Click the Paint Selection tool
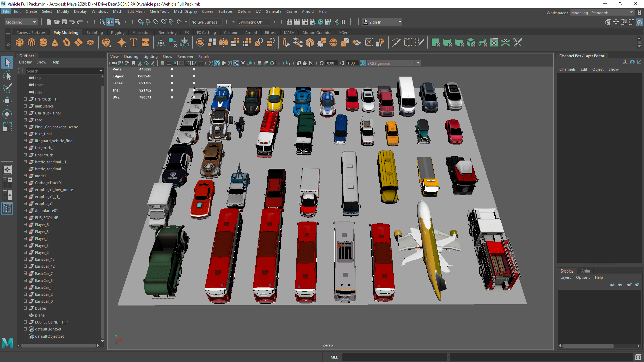Image resolution: width=644 pixels, height=362 pixels. (7, 88)
